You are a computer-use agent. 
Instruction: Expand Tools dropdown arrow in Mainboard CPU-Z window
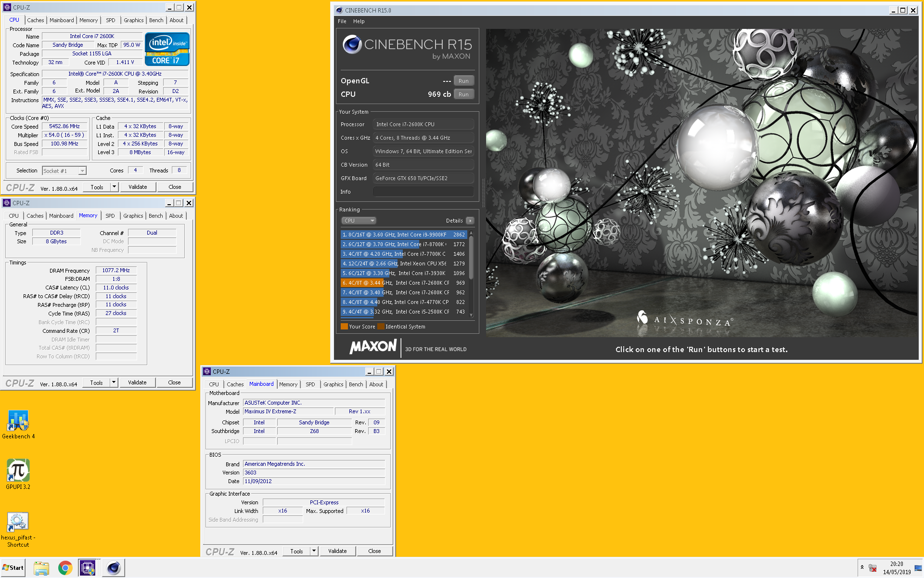314,551
